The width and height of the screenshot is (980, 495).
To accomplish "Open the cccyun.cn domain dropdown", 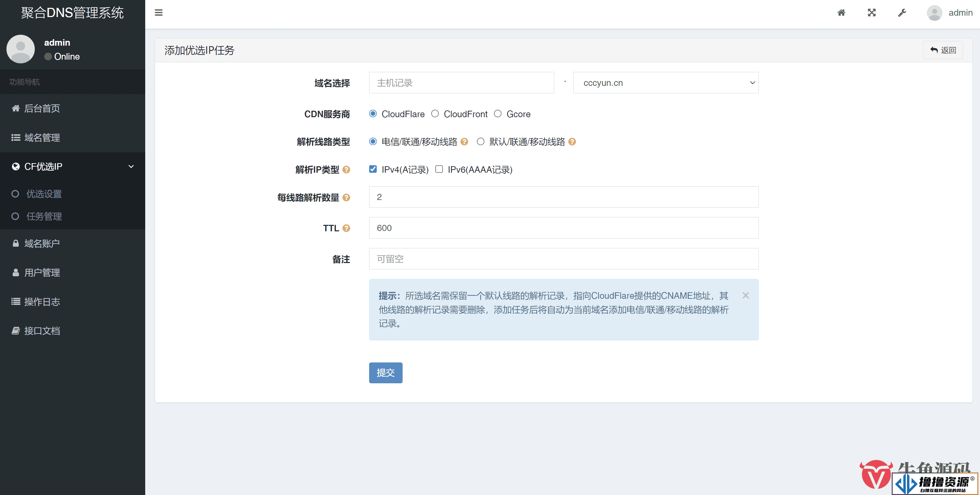I will coord(666,82).
